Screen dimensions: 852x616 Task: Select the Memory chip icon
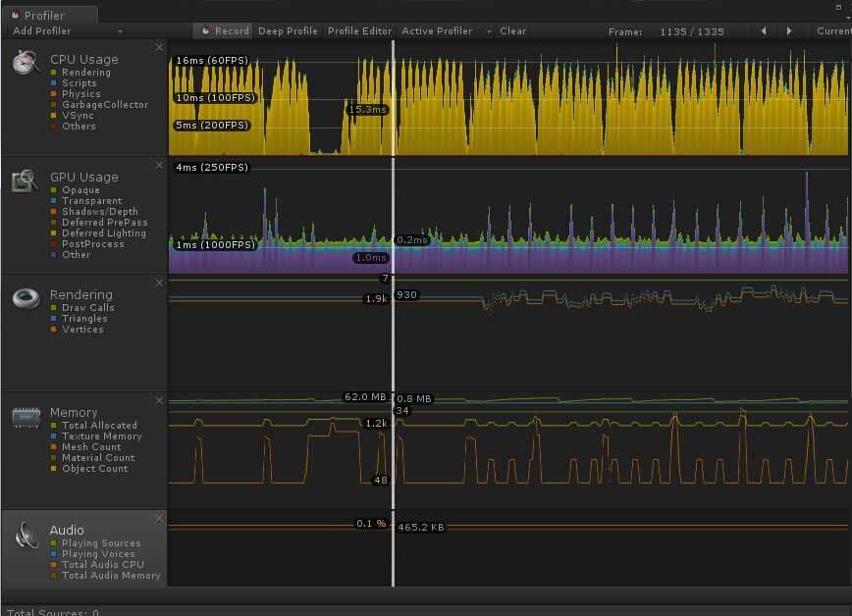coord(27,417)
